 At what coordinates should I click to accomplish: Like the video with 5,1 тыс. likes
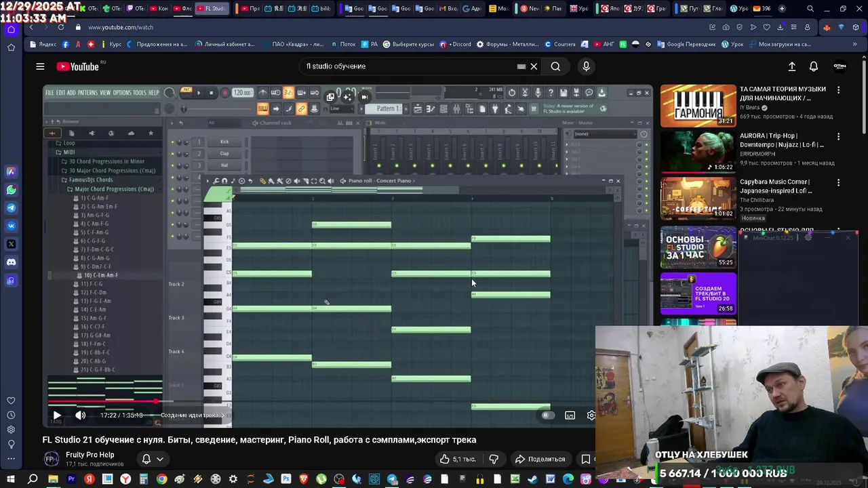click(457, 459)
